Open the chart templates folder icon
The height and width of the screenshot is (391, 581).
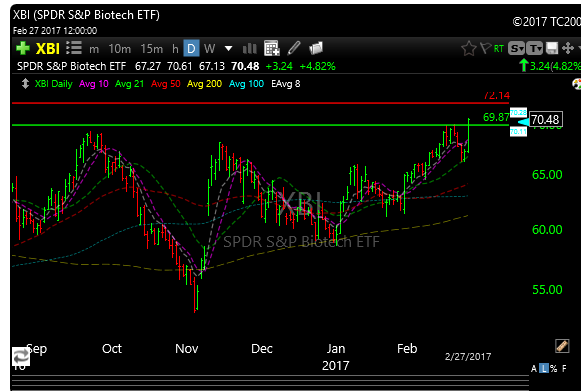pos(316,48)
